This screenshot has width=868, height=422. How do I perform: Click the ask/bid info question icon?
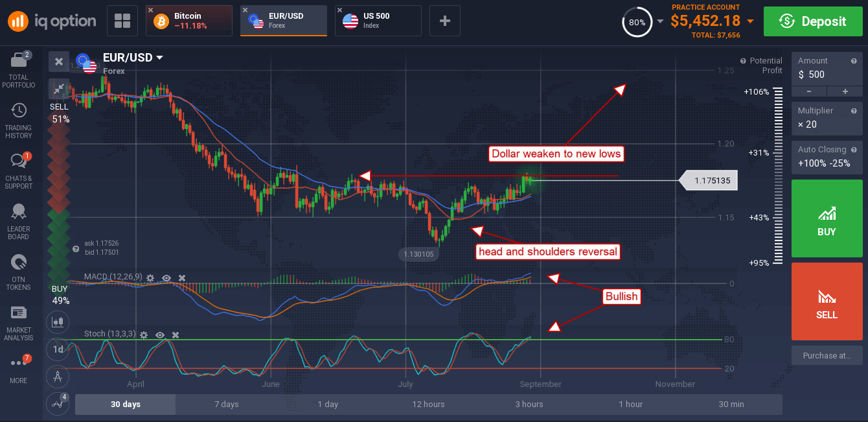76,248
